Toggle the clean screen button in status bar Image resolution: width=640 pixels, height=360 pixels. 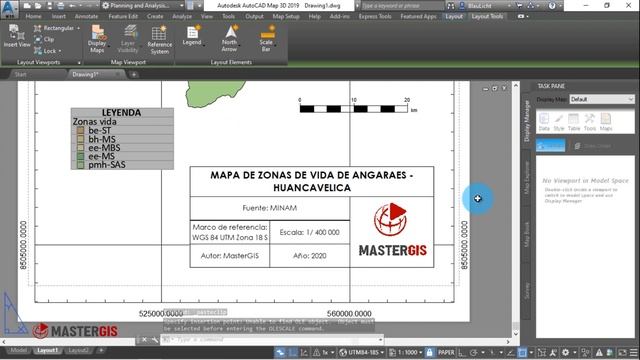tap(622, 352)
